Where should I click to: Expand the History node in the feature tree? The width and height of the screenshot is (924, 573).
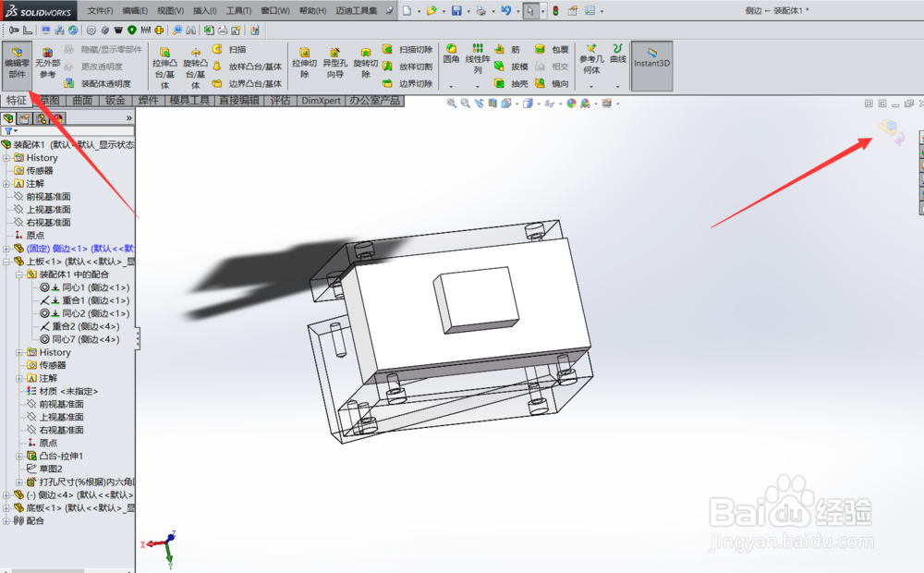6,158
